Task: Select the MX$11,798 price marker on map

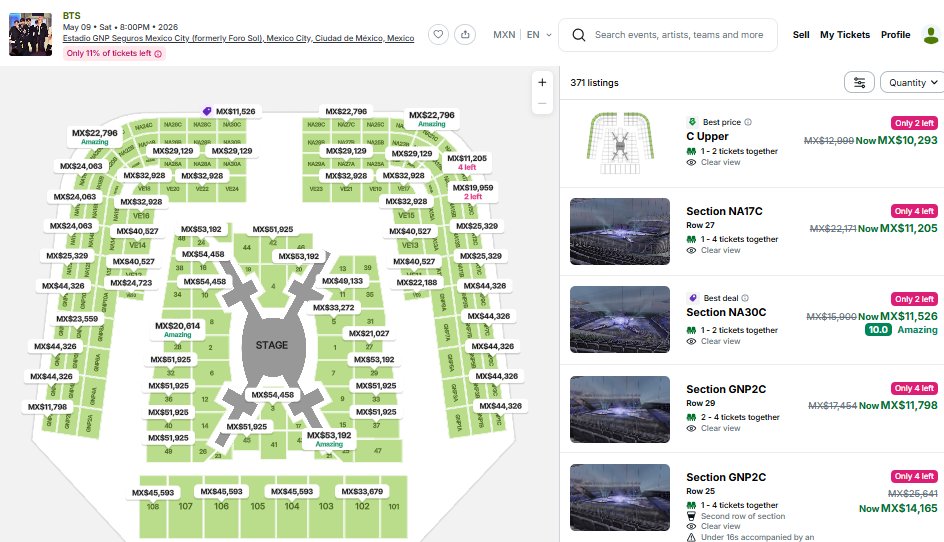Action: (48, 406)
